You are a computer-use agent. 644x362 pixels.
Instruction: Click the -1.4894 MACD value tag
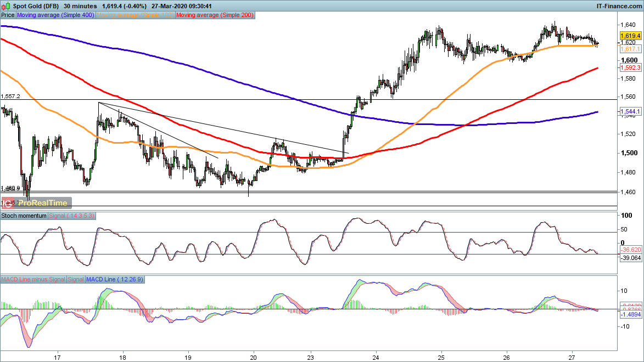coord(631,314)
